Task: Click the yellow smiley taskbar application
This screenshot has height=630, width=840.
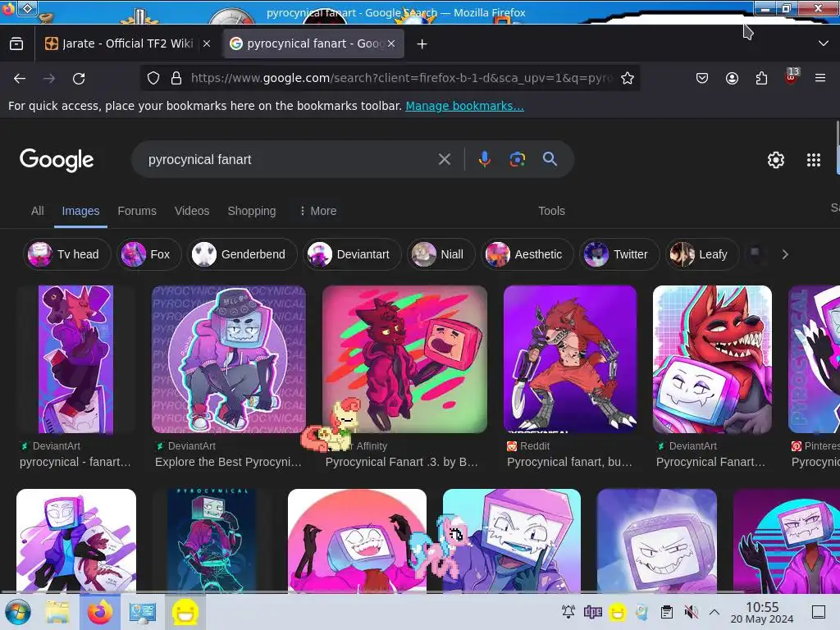Action: [x=185, y=612]
